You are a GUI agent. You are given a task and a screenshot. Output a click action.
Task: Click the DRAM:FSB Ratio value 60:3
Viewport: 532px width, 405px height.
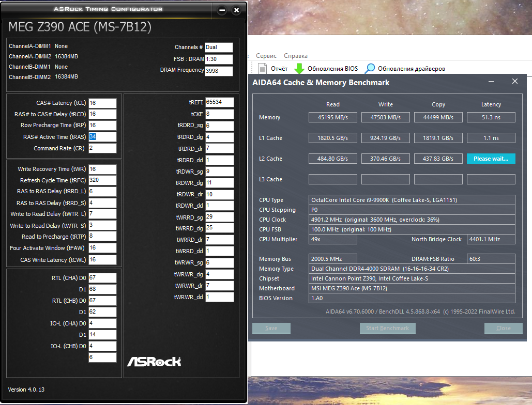pyautogui.click(x=491, y=259)
